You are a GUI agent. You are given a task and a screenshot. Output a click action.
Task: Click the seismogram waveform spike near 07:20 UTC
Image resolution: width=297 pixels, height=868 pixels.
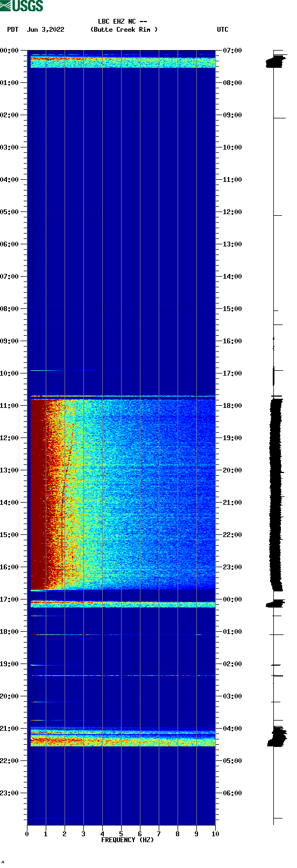click(275, 61)
